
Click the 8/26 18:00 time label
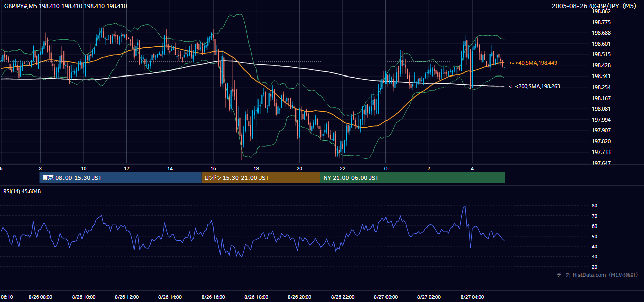(x=256, y=297)
